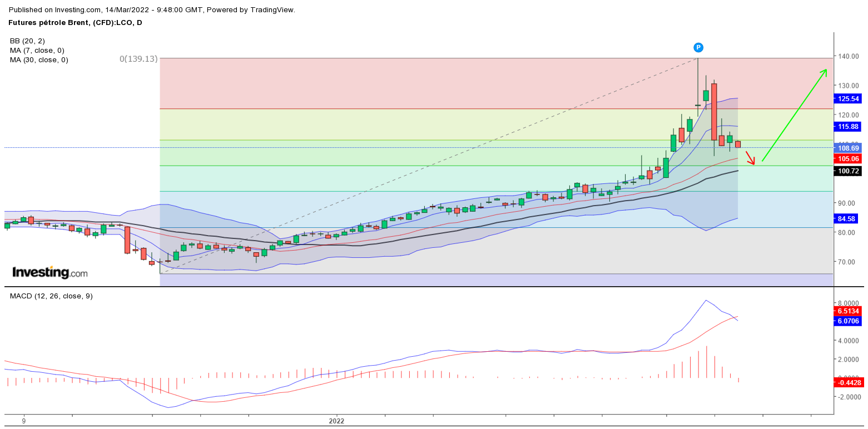The image size is (868, 429).
Task: Click the 140.00 price axis label
Action: [849, 56]
